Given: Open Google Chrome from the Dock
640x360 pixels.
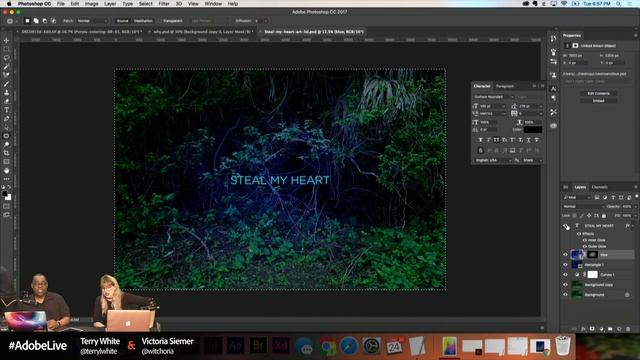Looking at the screenshot, I should click(x=327, y=346).
